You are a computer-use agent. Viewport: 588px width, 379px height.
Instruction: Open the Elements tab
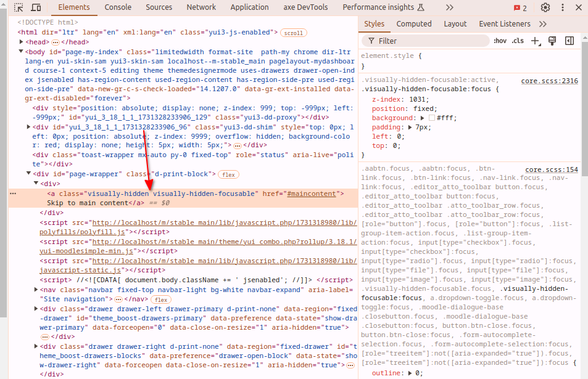[74, 7]
